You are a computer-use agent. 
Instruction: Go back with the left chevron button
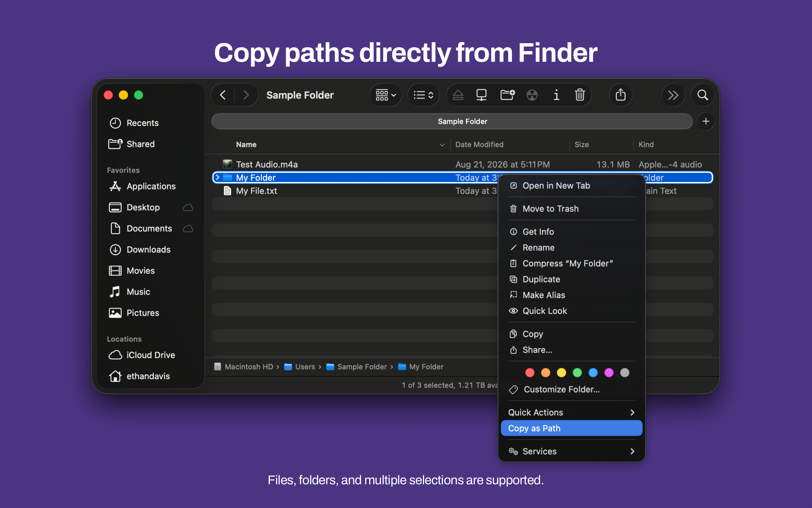point(223,95)
